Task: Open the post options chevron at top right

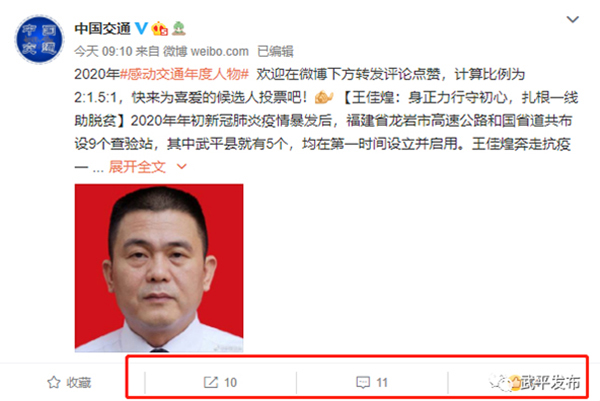Action: 572,19
